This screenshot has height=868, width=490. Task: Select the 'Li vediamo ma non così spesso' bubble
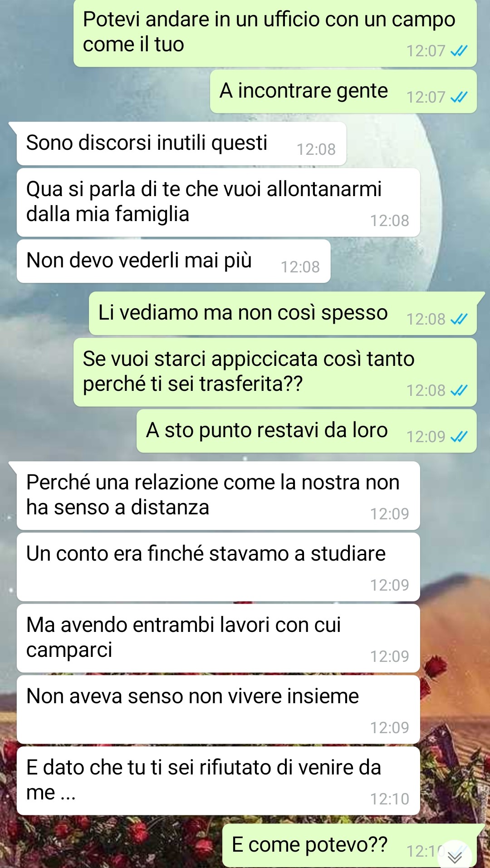click(x=283, y=313)
